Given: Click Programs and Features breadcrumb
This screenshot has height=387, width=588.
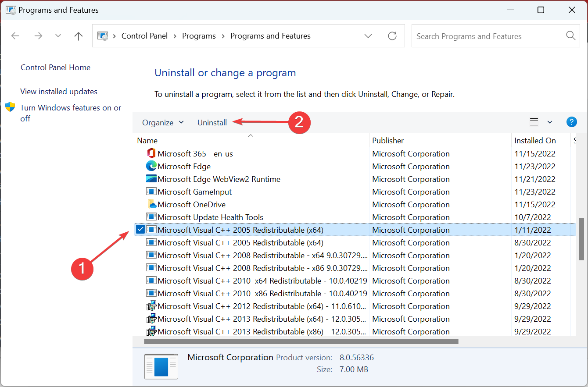Looking at the screenshot, I should [x=270, y=36].
